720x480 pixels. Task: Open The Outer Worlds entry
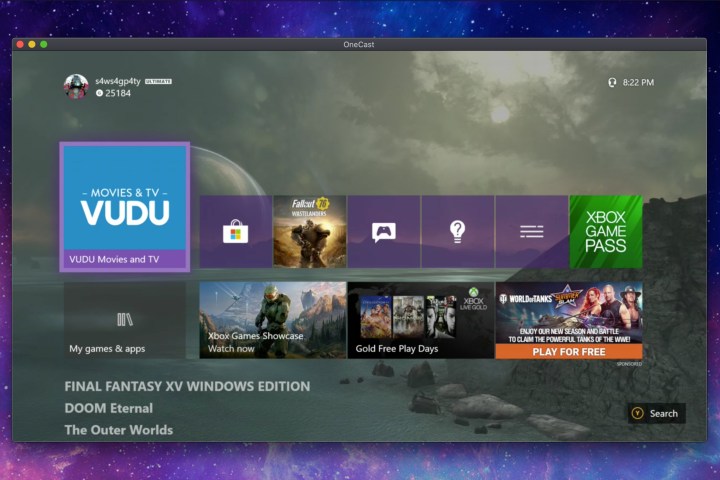(x=119, y=430)
